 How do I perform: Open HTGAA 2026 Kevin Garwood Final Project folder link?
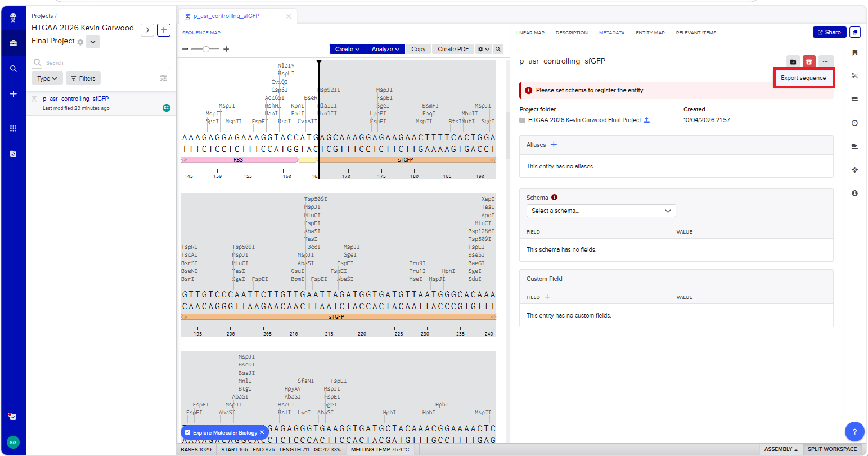pos(584,120)
